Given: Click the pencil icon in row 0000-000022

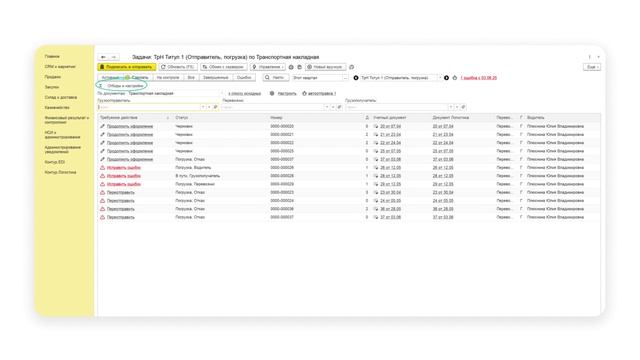Looking at the screenshot, I should click(102, 143).
